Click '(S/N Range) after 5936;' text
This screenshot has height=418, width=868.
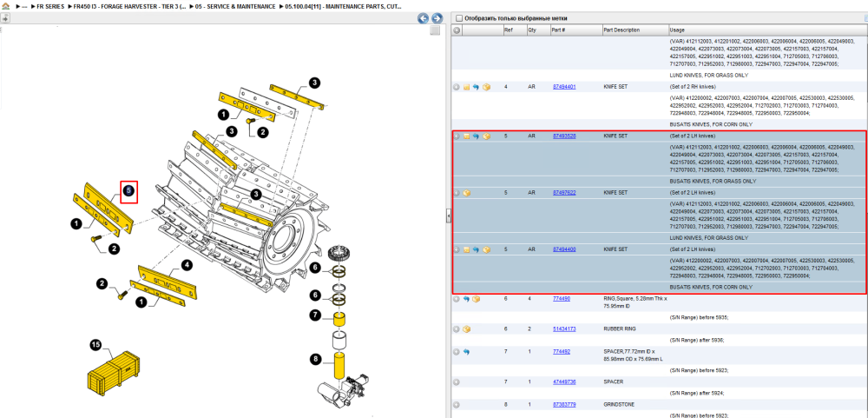point(697,340)
